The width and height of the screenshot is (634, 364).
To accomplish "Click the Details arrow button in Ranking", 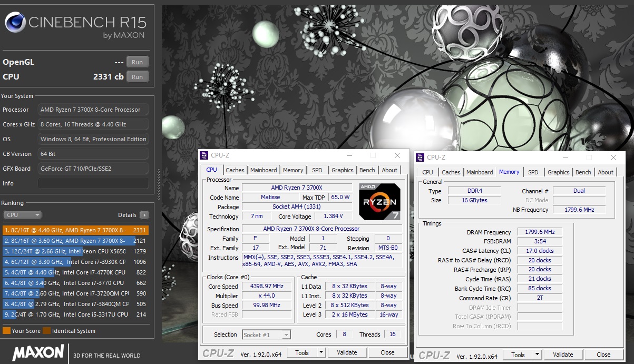I will tap(144, 215).
